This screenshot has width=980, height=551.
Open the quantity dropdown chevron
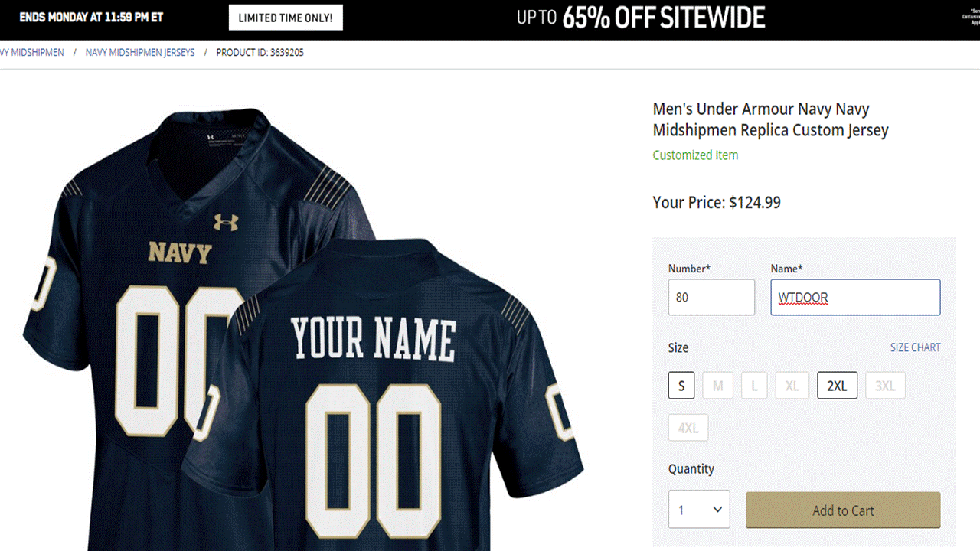(x=717, y=510)
